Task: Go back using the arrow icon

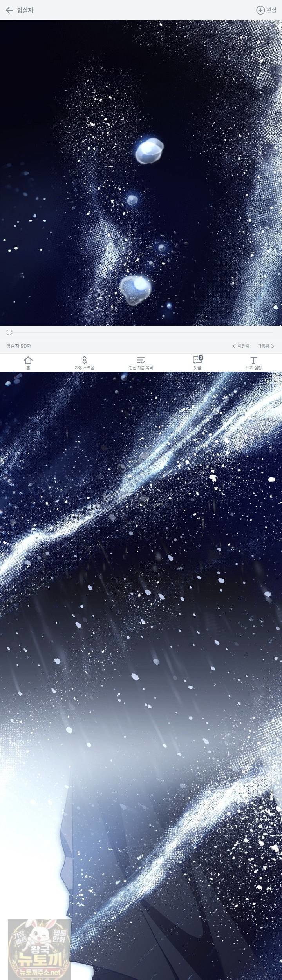Action: coord(9,10)
